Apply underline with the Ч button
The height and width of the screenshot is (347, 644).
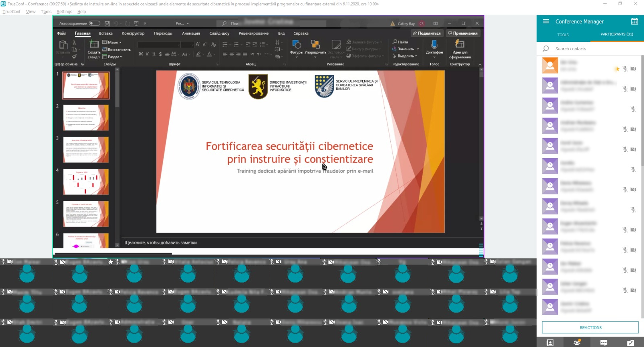[154, 54]
